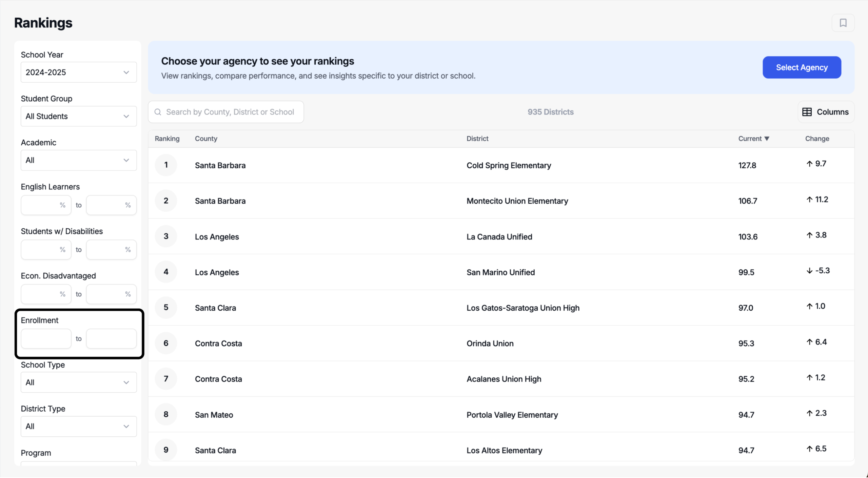Click up arrow beside 2.3 change

809,413
